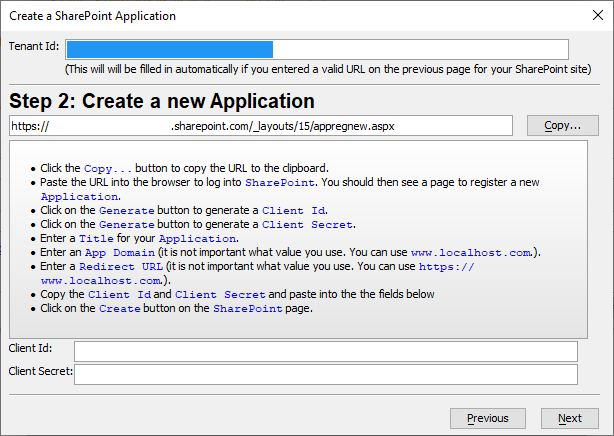Click 'Paste the URL into the browser' instruction

290,189
